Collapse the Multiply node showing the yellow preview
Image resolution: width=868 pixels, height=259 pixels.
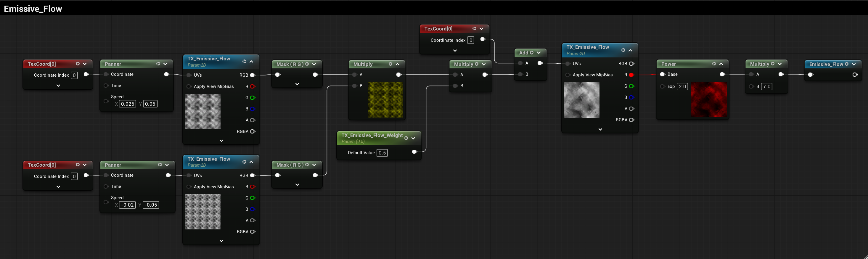click(398, 64)
